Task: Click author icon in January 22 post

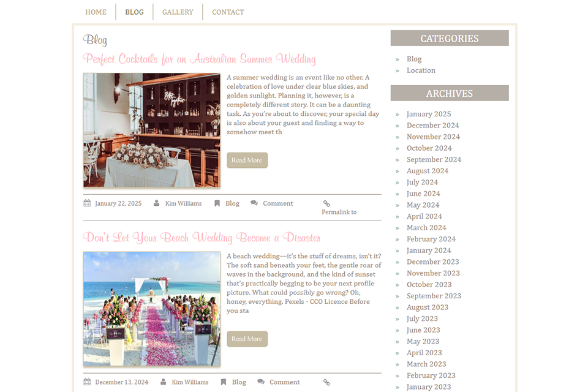Action: point(156,203)
